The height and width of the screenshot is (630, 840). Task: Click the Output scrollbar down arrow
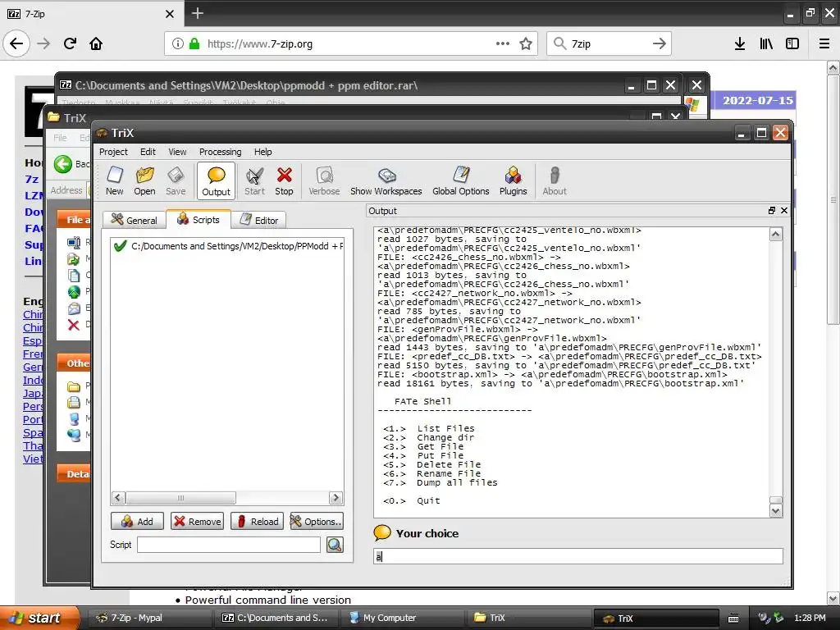coord(776,511)
